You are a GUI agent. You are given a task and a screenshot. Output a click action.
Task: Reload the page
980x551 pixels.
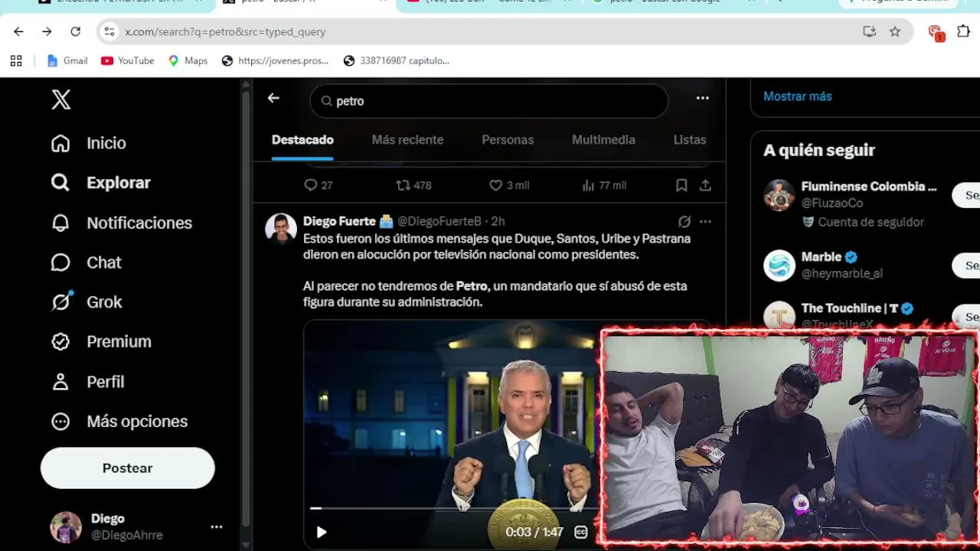tap(75, 31)
